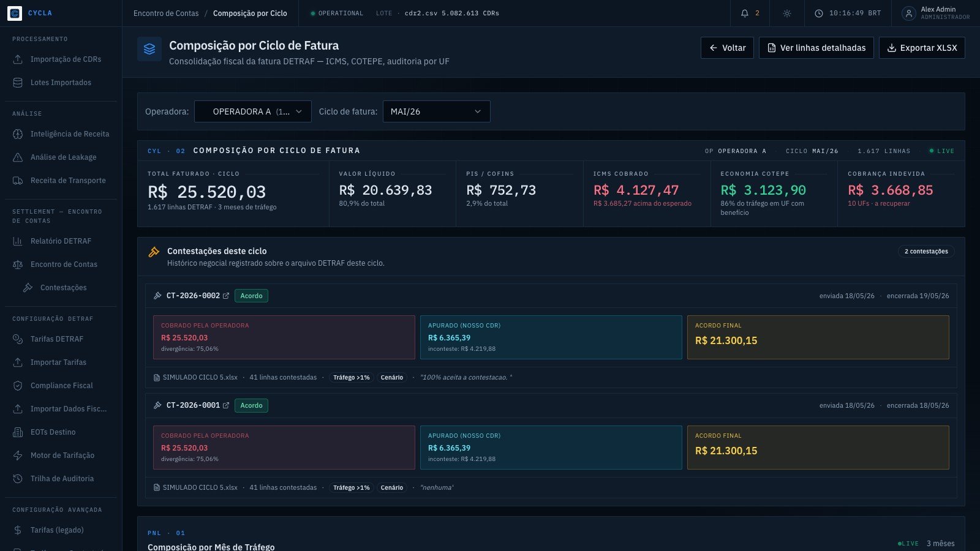Open the Ciclo de fatura MAI/26 dropdown

(x=437, y=111)
